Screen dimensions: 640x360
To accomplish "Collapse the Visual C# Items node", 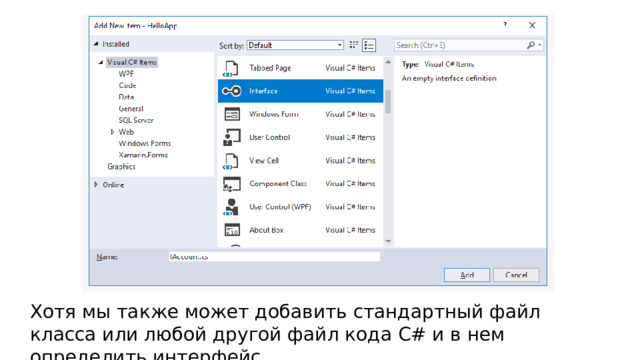I will [100, 62].
